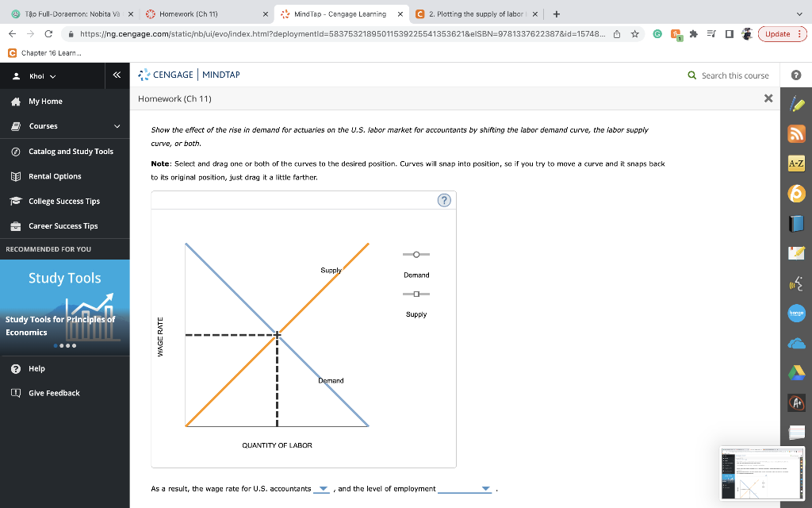This screenshot has height=508, width=812.
Task: Close the Homework (Ch 11) assignment panel
Action: click(x=768, y=98)
